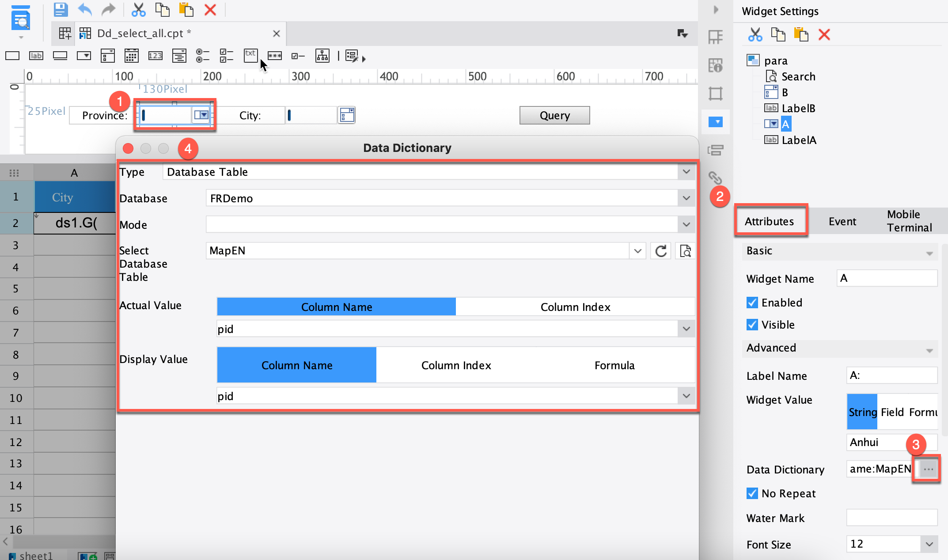Uncheck the No Repeat option
The height and width of the screenshot is (560, 948).
point(752,493)
